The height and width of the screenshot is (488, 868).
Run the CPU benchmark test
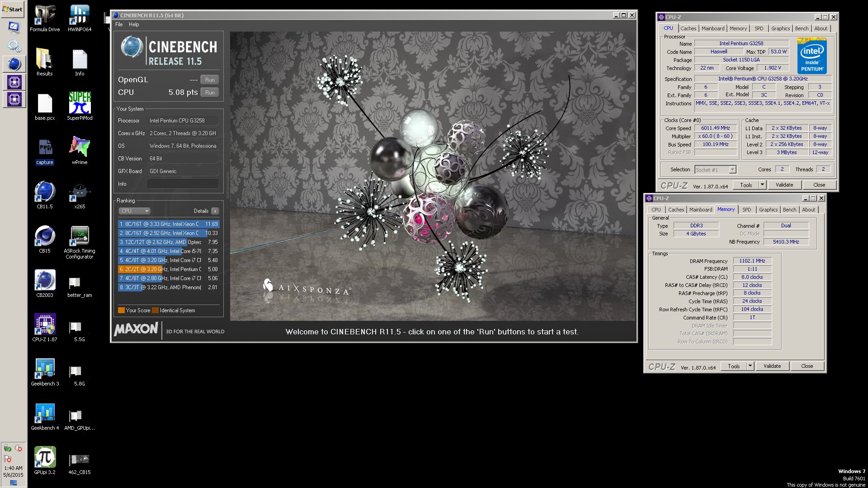click(x=210, y=93)
